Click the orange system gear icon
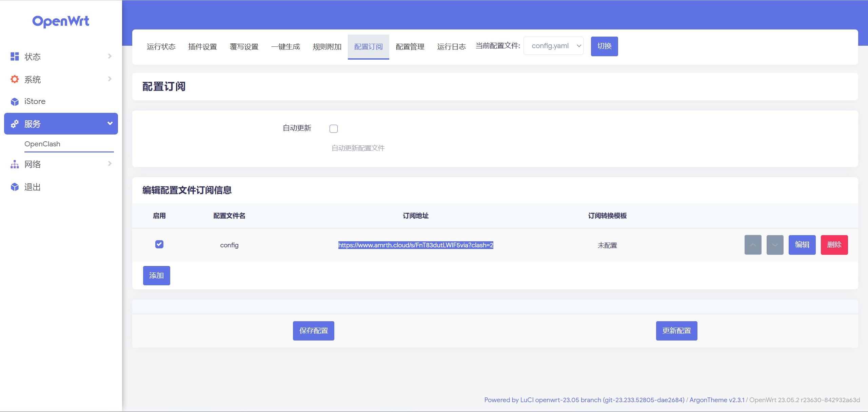Screen dimensions: 868x412 15,79
